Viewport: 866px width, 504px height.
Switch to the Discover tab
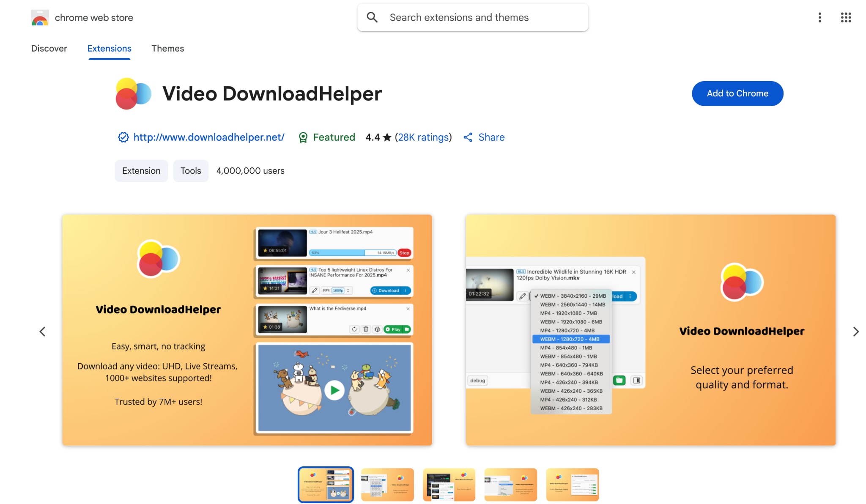click(49, 49)
